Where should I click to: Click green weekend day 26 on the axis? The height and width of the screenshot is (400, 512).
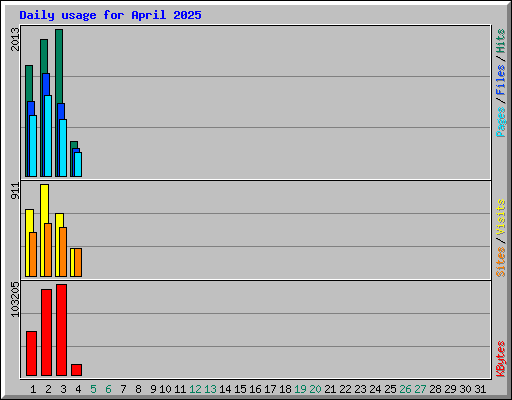click(405, 389)
